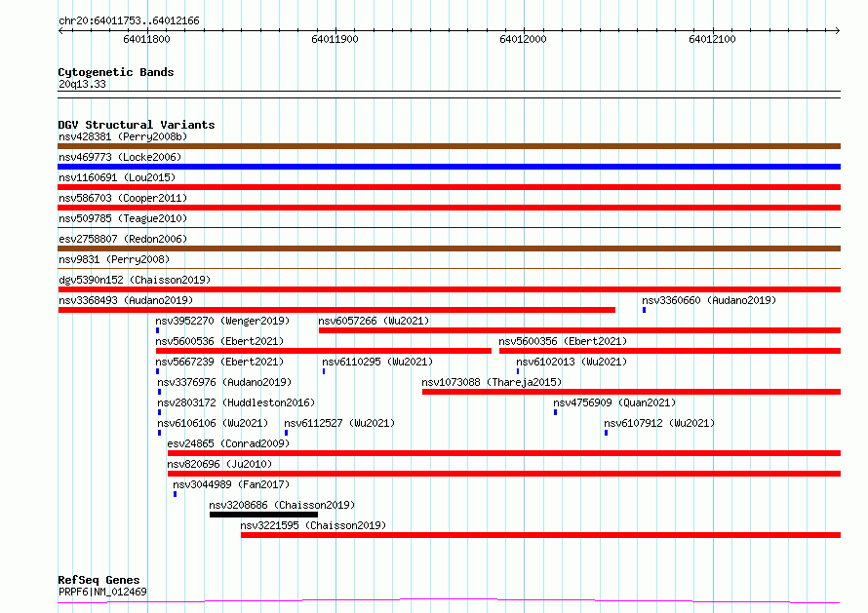Click the blue nsv3044989 marker
This screenshot has height=613, width=868.
175,494
